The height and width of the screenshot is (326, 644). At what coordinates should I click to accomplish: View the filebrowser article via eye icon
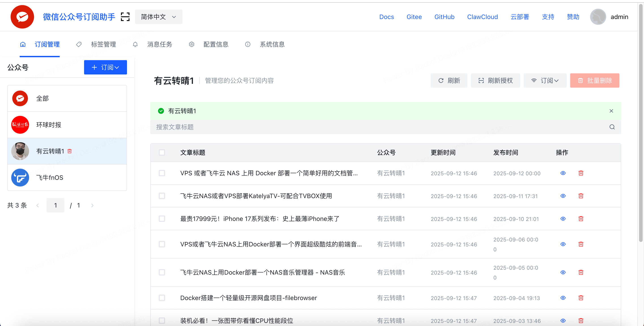[x=563, y=298]
